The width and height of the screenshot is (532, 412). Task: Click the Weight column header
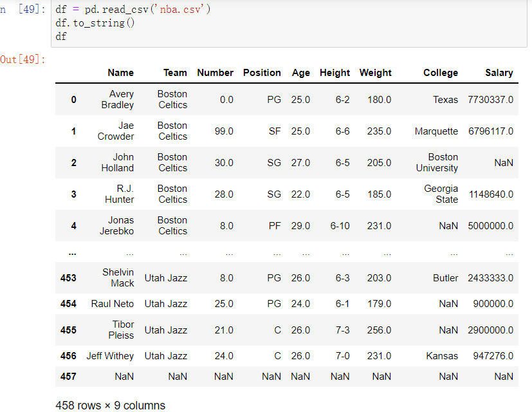coord(375,73)
